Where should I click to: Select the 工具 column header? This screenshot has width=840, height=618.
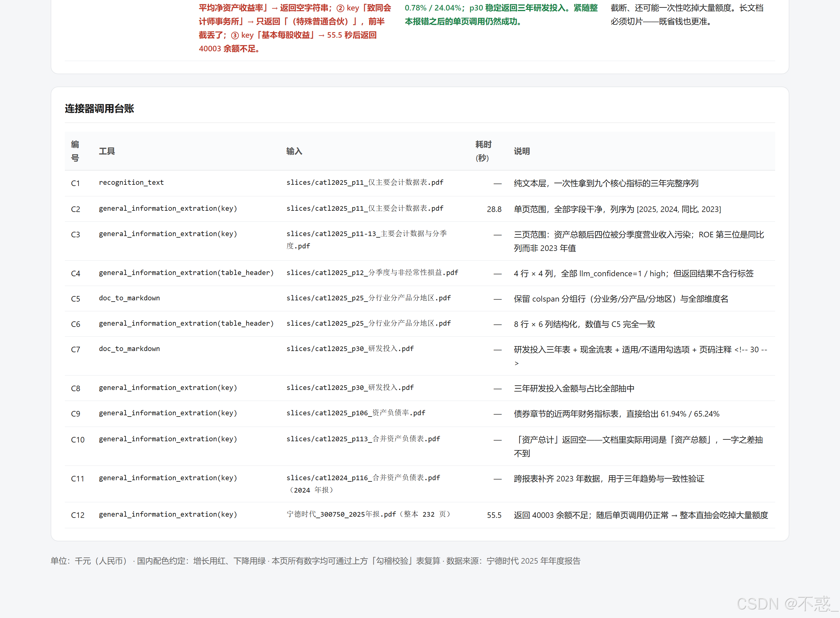click(107, 151)
